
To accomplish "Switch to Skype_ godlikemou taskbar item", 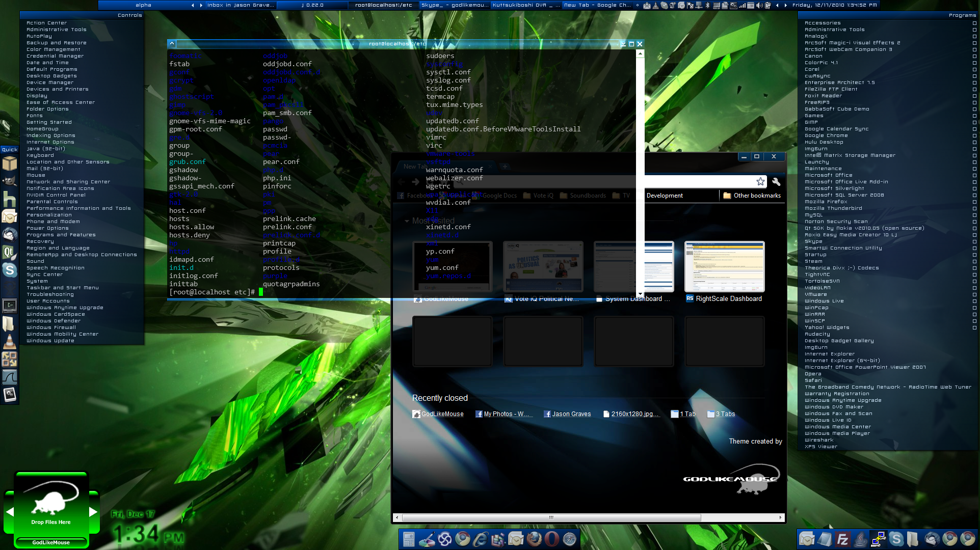I will coord(454,5).
